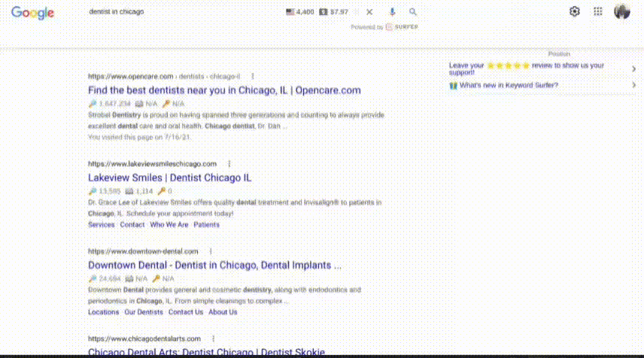
Task: Open the account profile avatar
Action: tap(622, 11)
